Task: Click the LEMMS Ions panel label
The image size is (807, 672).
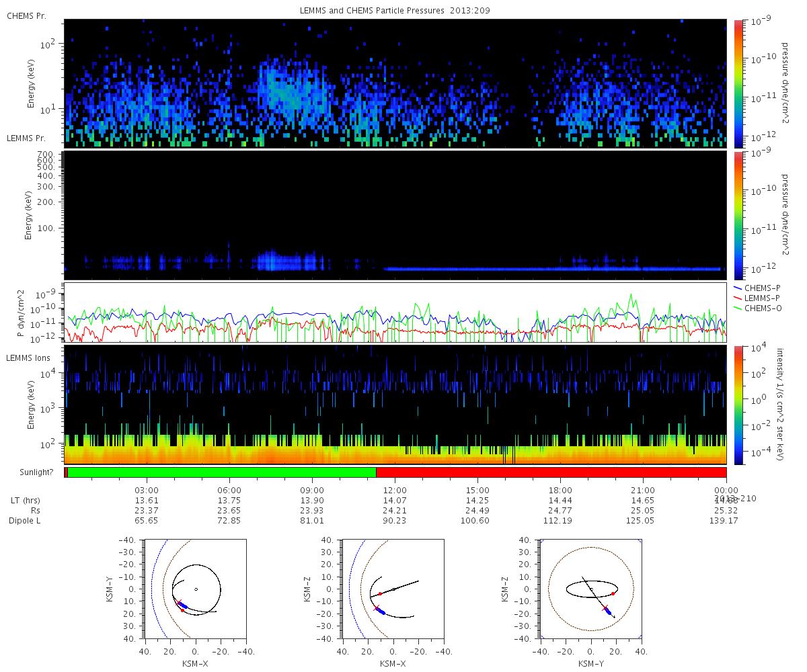Action: [x=28, y=358]
